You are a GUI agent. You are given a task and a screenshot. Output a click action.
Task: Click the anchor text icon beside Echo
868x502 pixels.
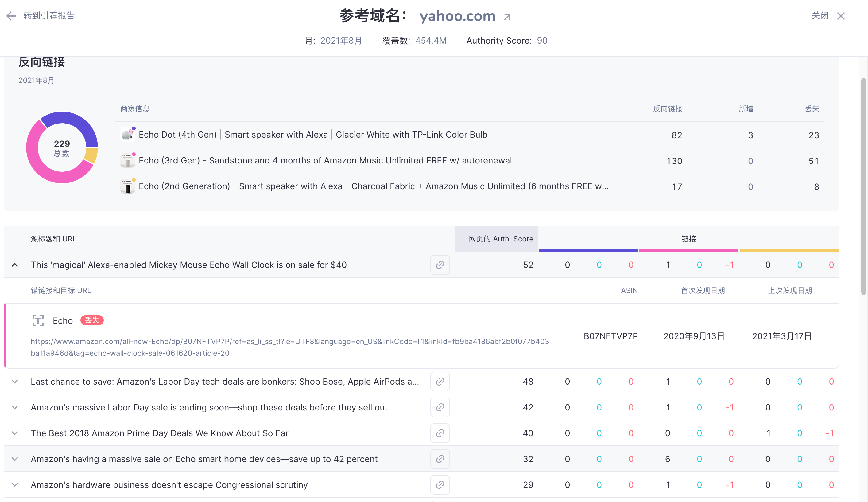click(x=38, y=321)
